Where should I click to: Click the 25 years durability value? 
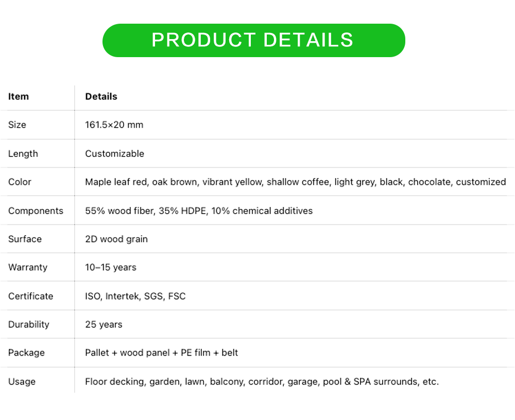pos(104,325)
